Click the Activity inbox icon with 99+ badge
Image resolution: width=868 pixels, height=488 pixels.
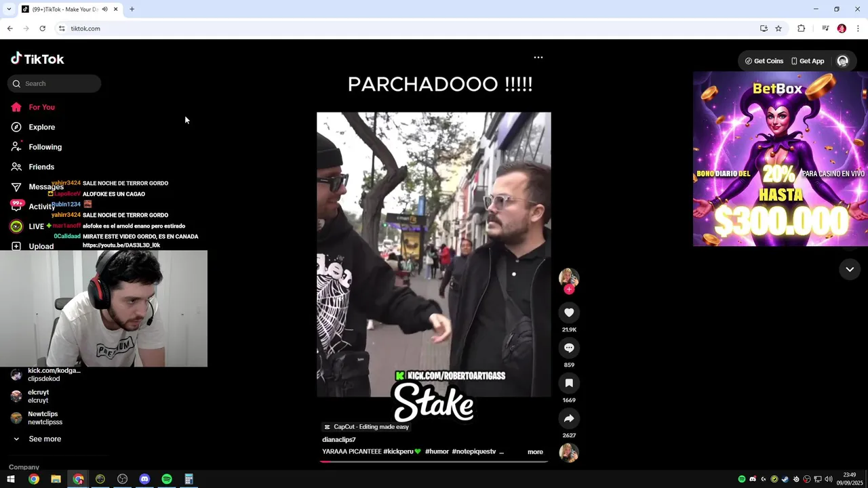16,205
